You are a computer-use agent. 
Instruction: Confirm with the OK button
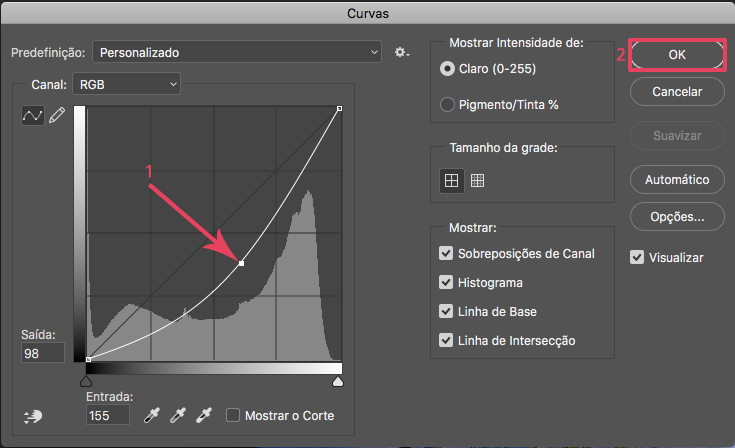coord(677,55)
